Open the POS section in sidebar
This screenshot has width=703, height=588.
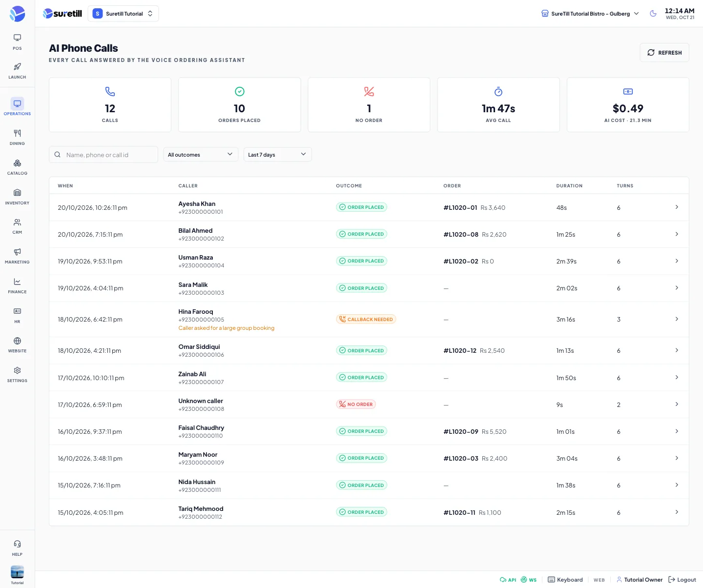point(17,42)
